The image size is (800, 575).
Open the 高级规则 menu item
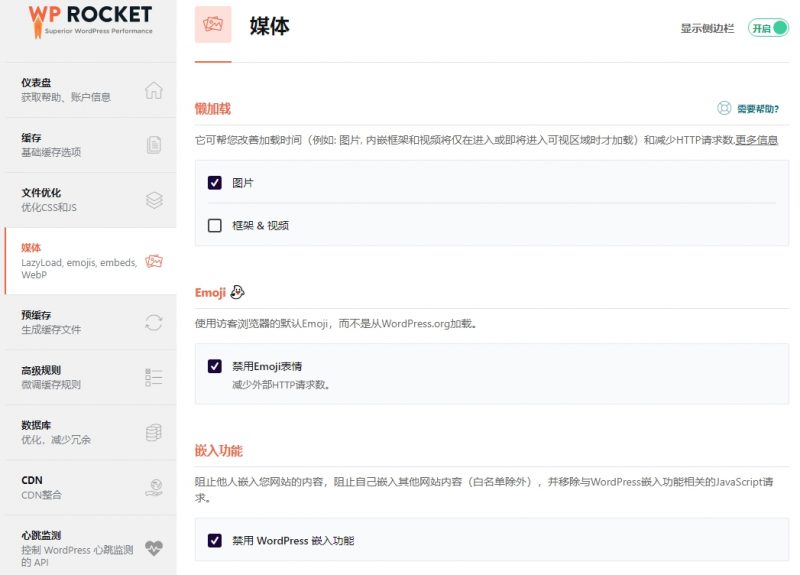pyautogui.click(x=90, y=378)
